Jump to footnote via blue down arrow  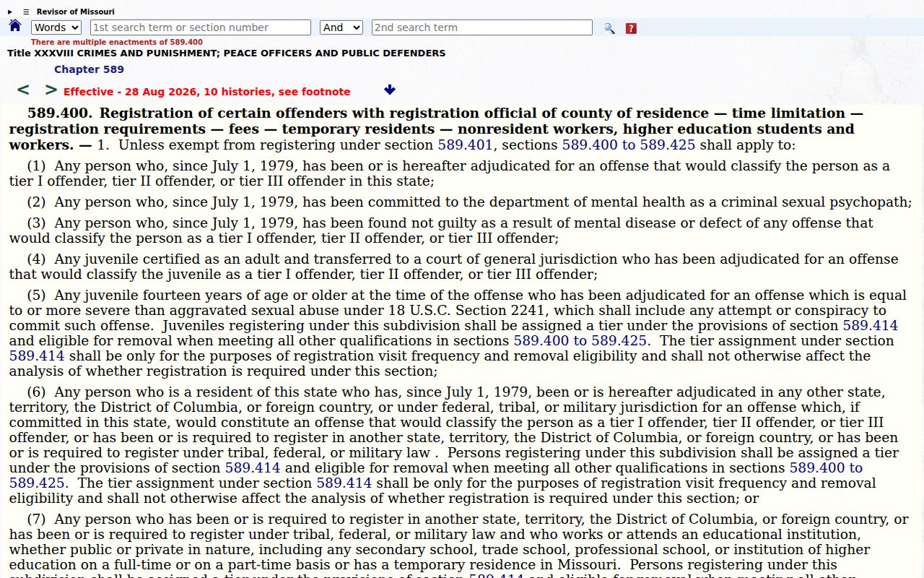pos(390,90)
